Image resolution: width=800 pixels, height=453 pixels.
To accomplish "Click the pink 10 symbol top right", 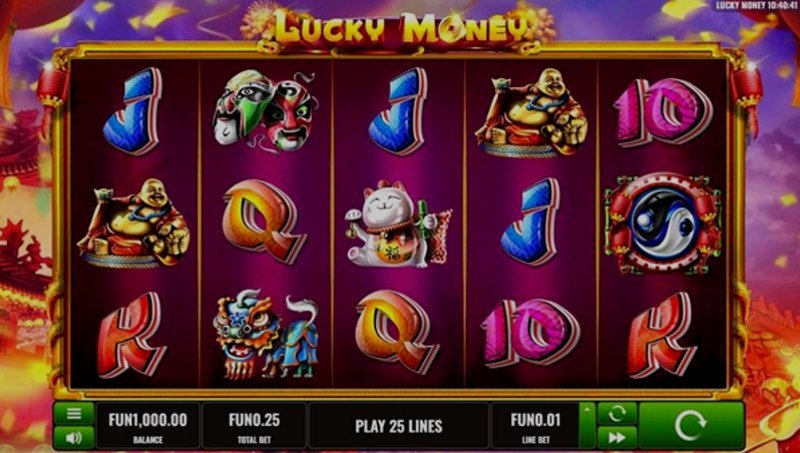I will click(663, 112).
